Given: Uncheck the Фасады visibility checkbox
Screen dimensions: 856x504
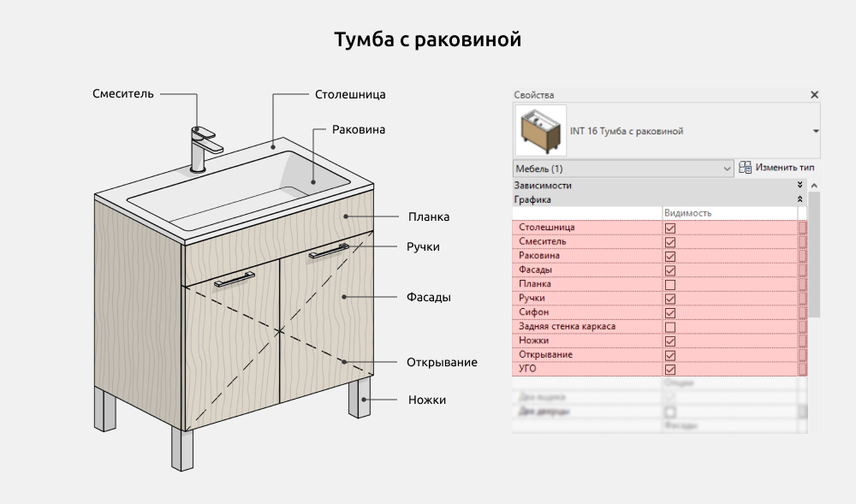Looking at the screenshot, I should coord(670,270).
